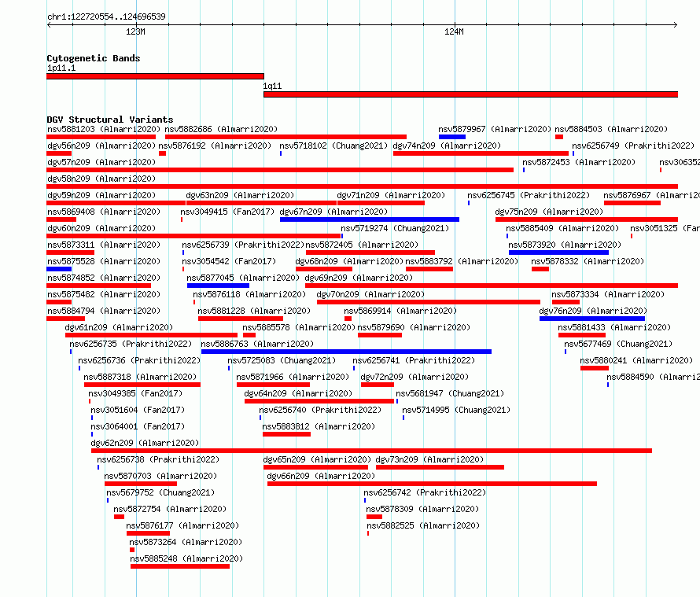Select nsv5878309 (Almarri2020) variant

pos(374,517)
